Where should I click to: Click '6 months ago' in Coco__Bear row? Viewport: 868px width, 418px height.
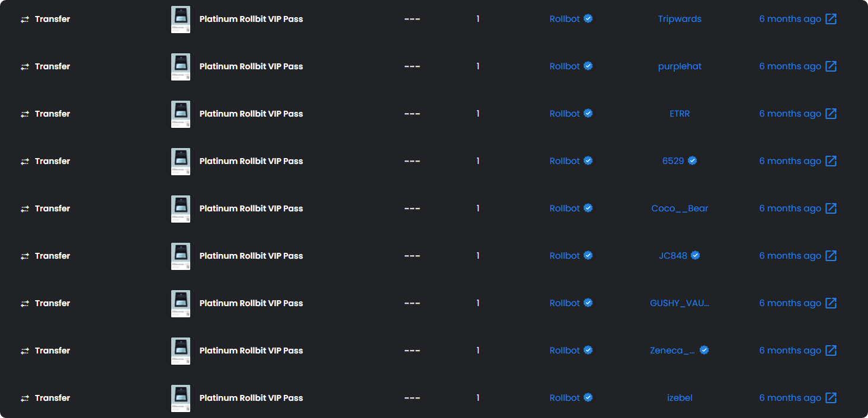click(790, 208)
